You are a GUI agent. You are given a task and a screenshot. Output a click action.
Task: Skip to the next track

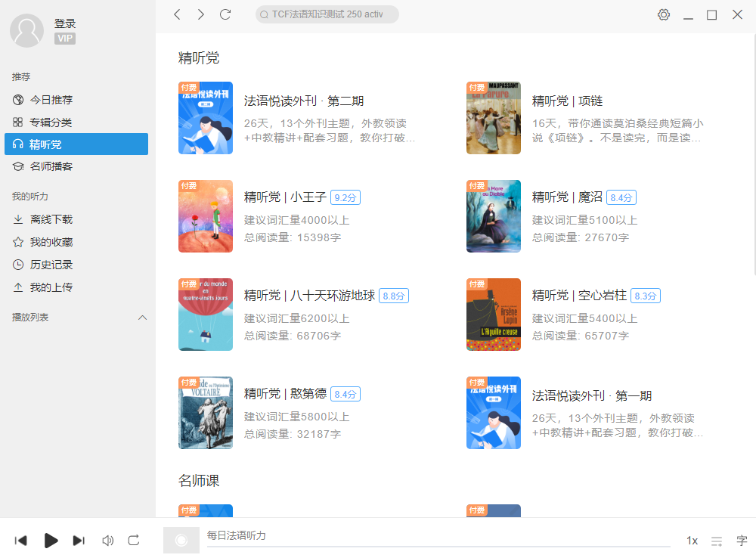79,540
